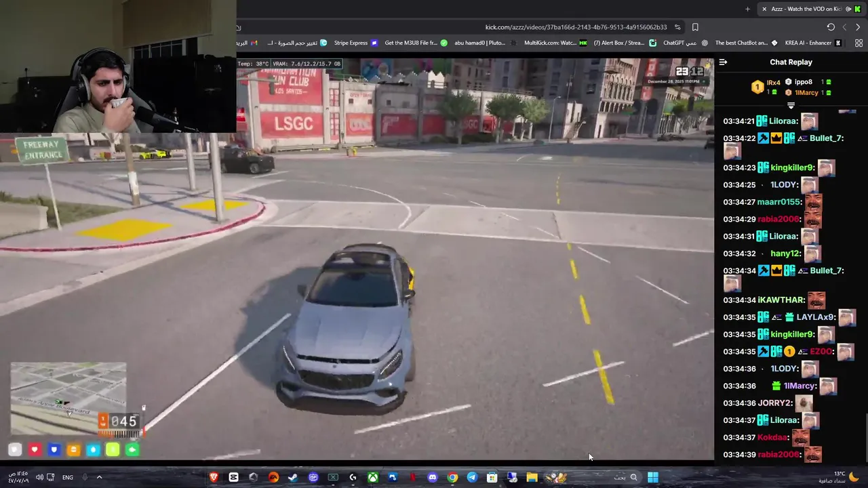Open the abu hamad0 Pluto bookmark
This screenshot has height=488, width=868.
485,43
